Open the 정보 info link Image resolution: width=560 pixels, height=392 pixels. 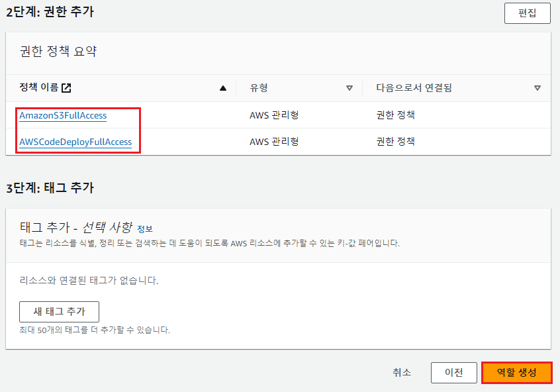[x=145, y=228]
